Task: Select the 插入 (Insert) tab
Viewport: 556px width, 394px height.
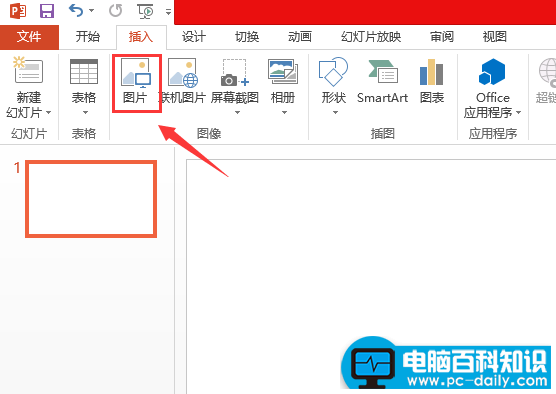Action: click(x=141, y=37)
